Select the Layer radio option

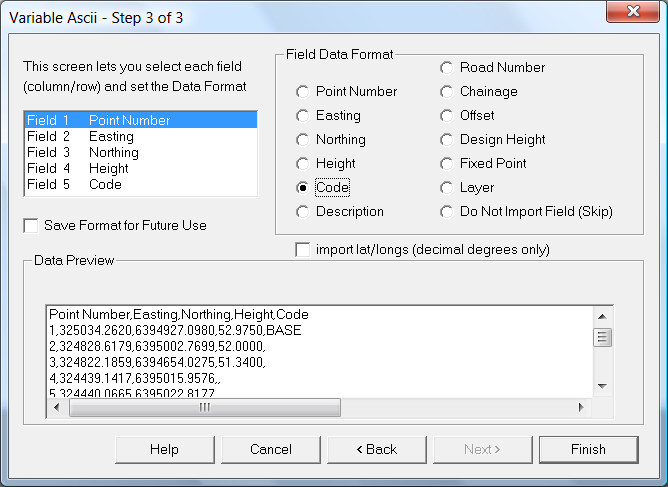[447, 188]
